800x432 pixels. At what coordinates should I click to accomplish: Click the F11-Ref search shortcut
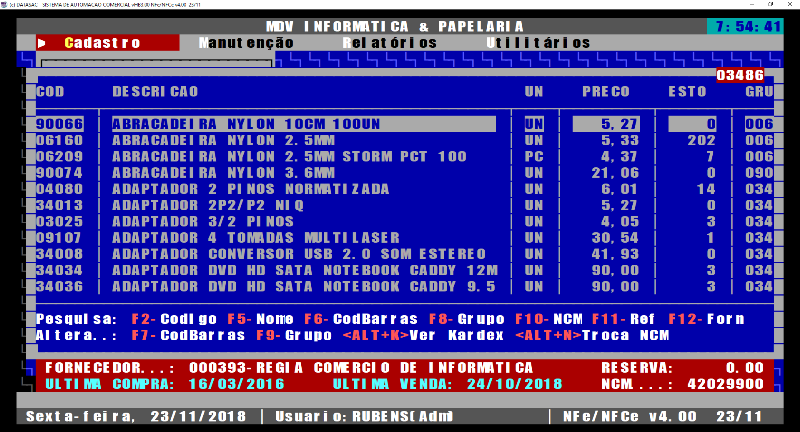point(623,319)
